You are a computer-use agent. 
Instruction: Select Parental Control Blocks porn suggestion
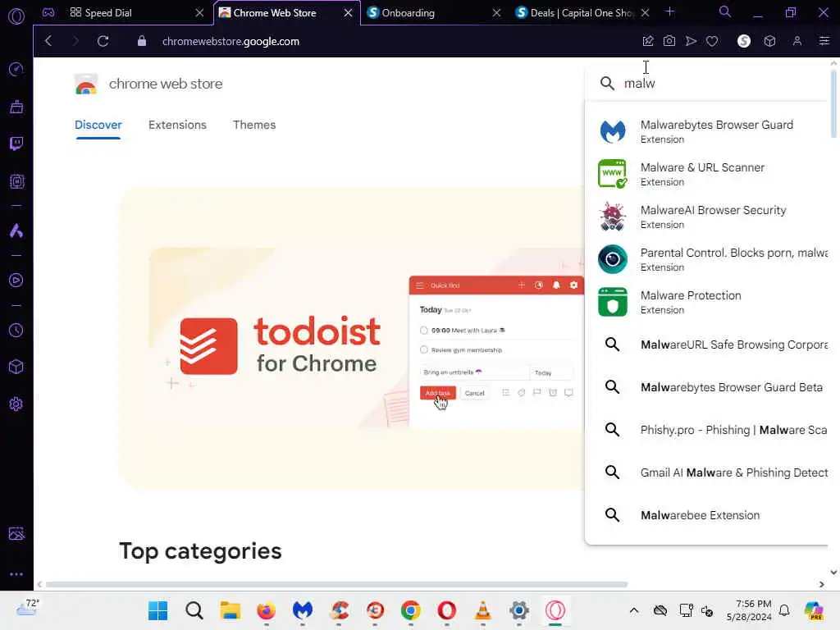tap(708, 259)
